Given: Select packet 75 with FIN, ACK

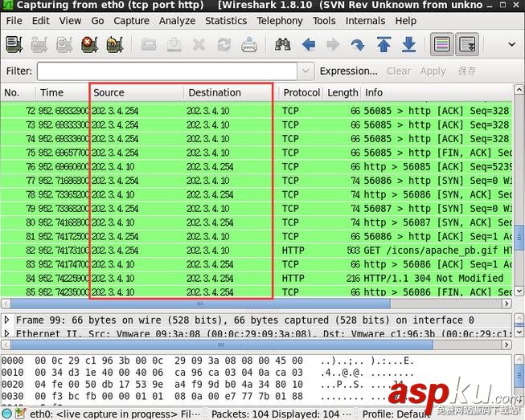Looking at the screenshot, I should click(256, 153).
